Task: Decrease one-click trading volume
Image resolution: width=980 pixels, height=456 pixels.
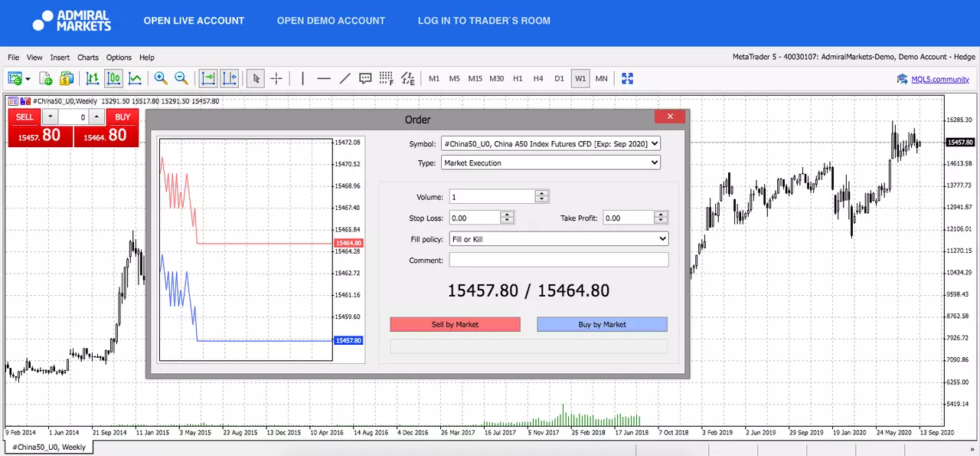Action: point(50,117)
